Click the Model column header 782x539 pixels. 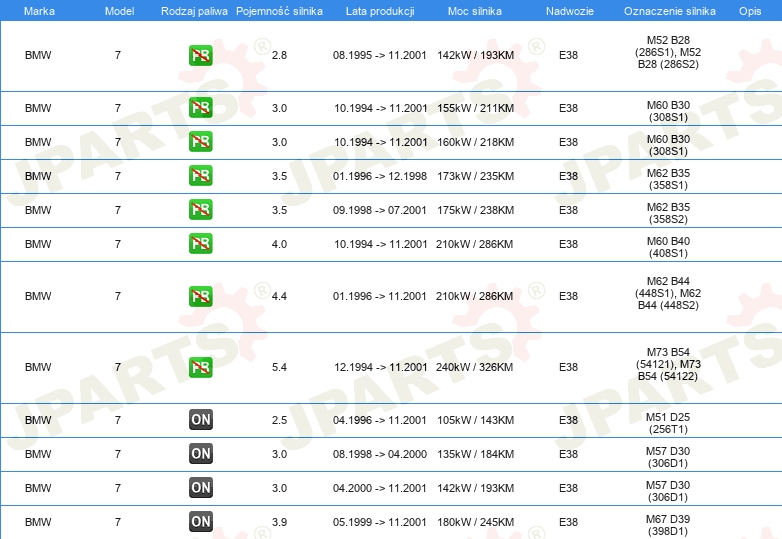tap(119, 11)
